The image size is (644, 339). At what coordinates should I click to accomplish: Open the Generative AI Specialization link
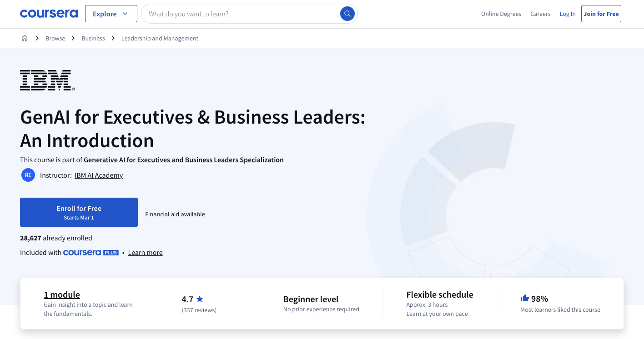(184, 160)
